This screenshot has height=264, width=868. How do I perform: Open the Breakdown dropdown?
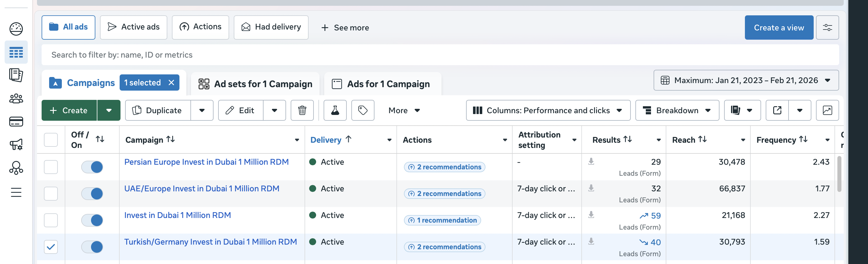tap(677, 110)
